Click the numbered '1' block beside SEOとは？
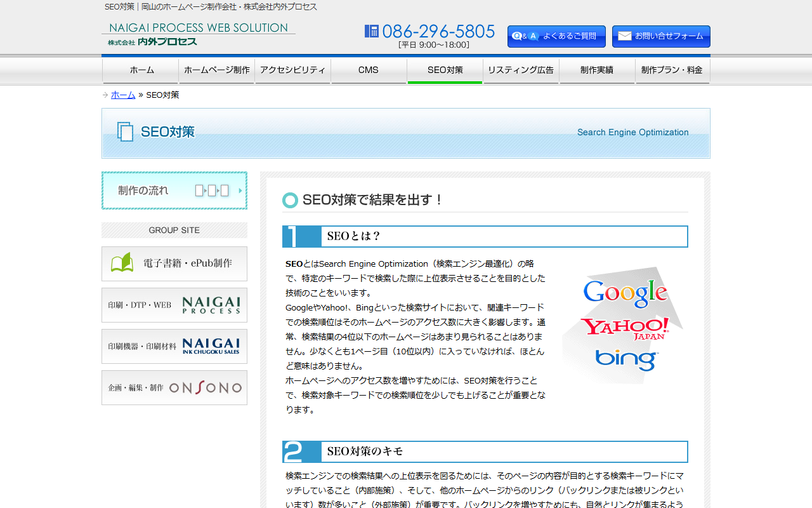 coord(301,236)
